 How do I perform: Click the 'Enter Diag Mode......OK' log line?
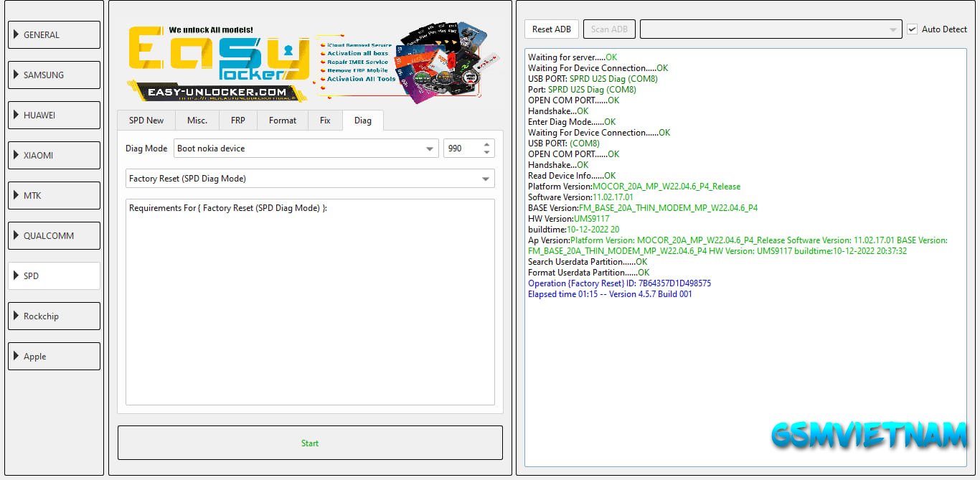pyautogui.click(x=572, y=122)
